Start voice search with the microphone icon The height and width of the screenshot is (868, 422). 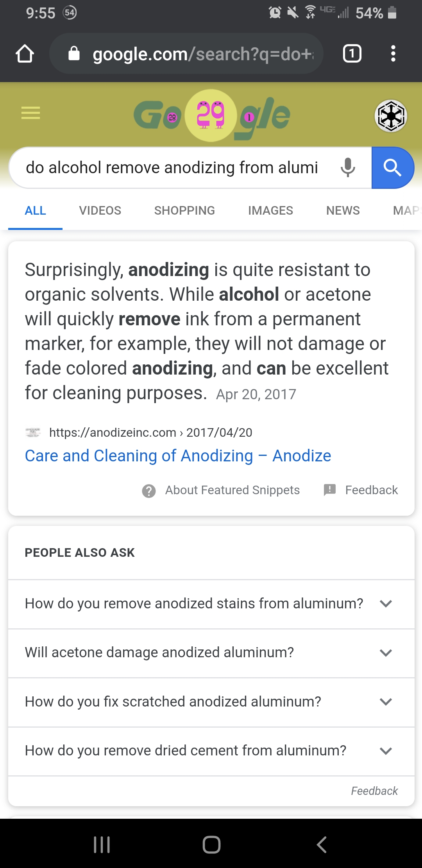(x=347, y=168)
